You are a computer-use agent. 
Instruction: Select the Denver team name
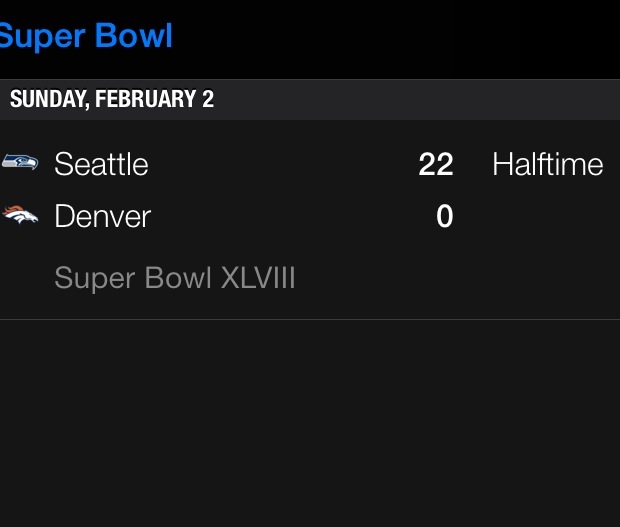click(x=102, y=216)
